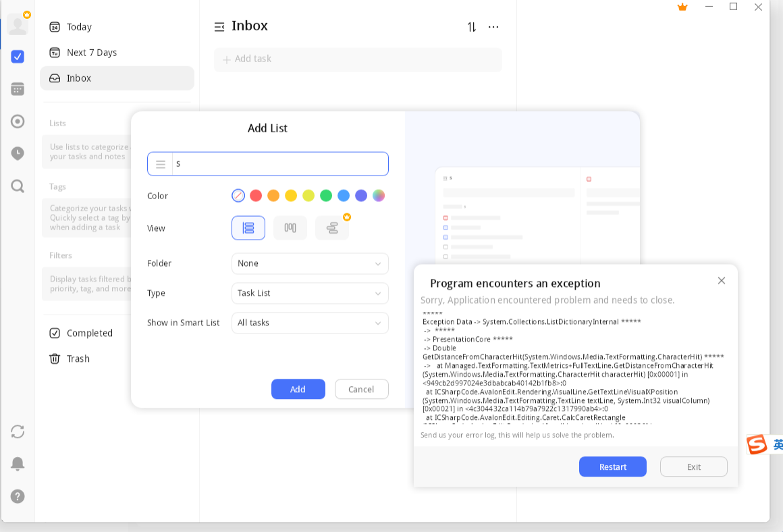The image size is (783, 532).
Task: Choose the red color swatch
Action: pyautogui.click(x=256, y=196)
